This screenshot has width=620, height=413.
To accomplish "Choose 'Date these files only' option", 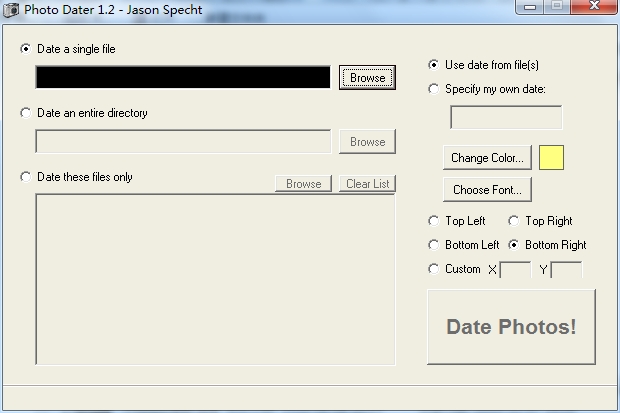I will point(26,177).
